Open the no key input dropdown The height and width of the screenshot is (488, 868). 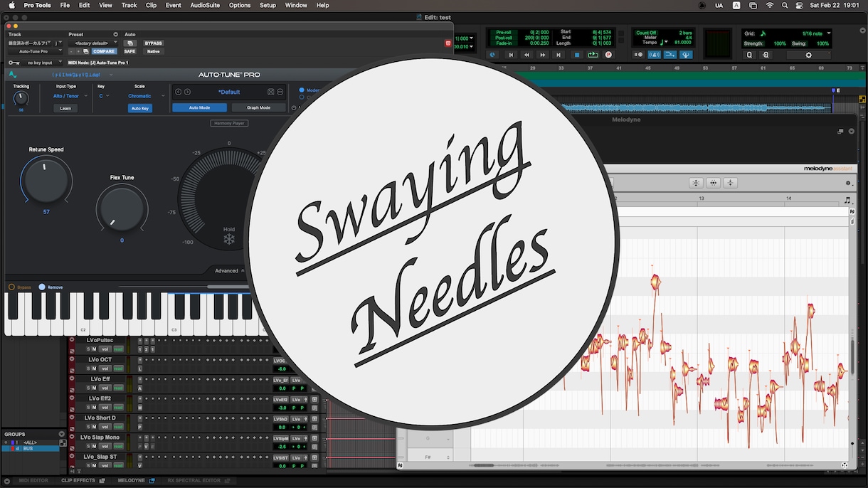tap(43, 63)
